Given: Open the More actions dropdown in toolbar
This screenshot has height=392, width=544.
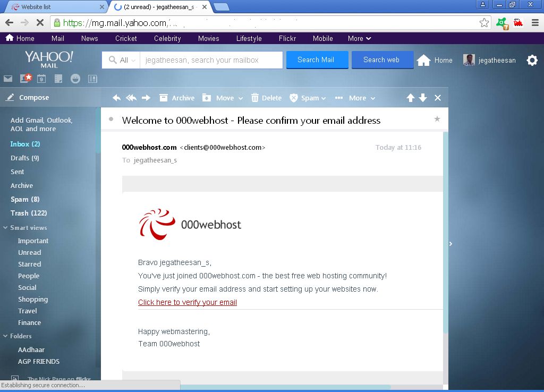Looking at the screenshot, I should [x=355, y=98].
